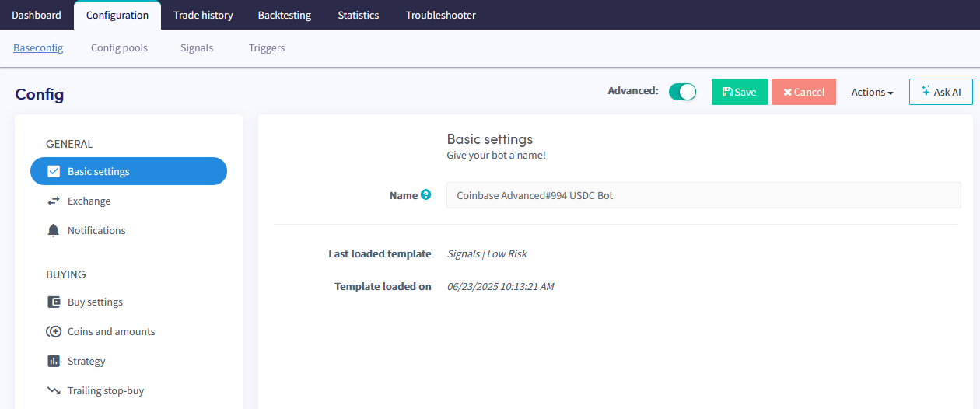Open the Signals sub-tab

pyautogui.click(x=197, y=47)
